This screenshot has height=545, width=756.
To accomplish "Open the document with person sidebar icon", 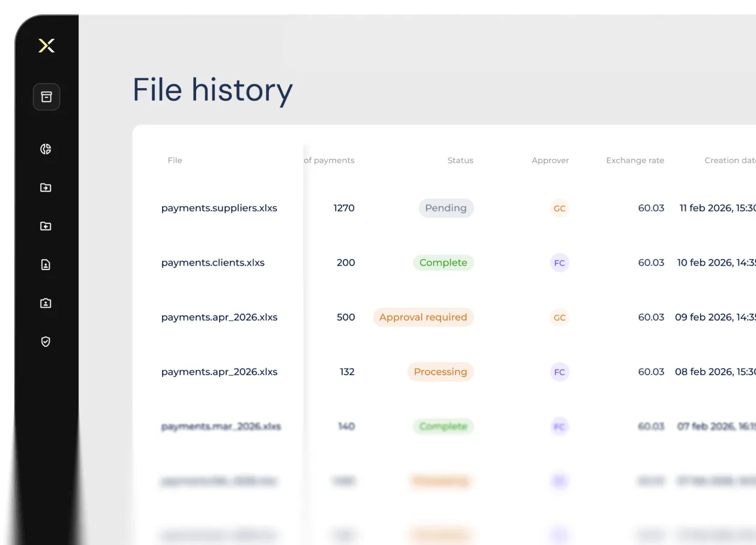I will (x=46, y=265).
